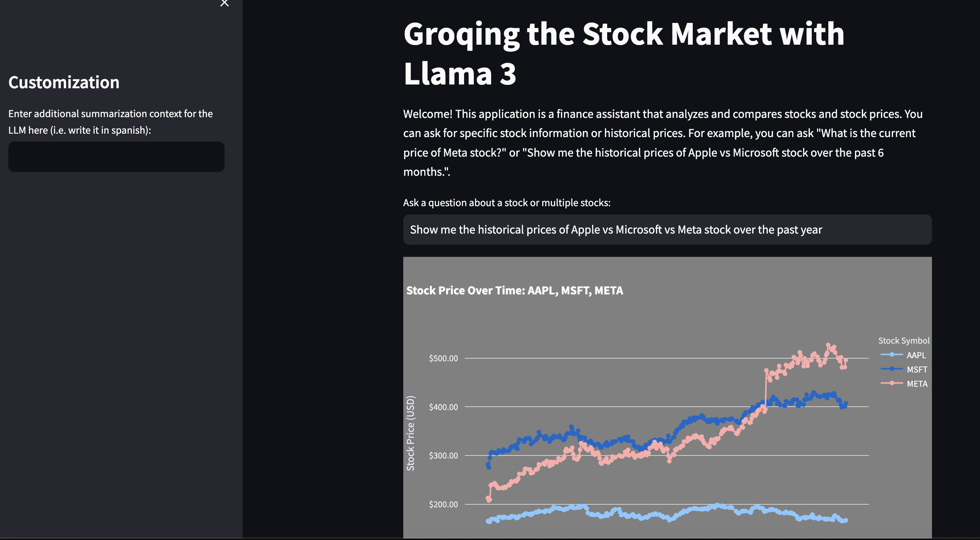Click the last AAPL data point
This screenshot has width=980, height=540.
(846, 520)
